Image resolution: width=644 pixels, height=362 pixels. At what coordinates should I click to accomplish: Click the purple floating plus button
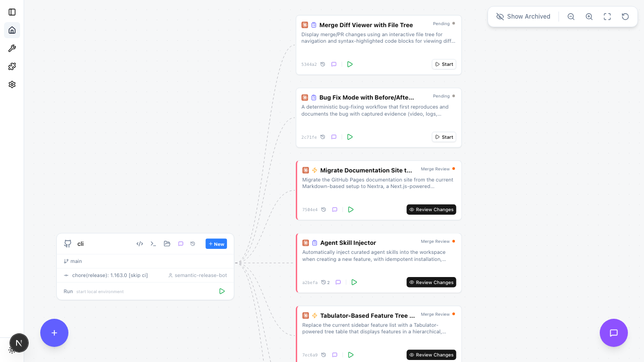click(54, 333)
